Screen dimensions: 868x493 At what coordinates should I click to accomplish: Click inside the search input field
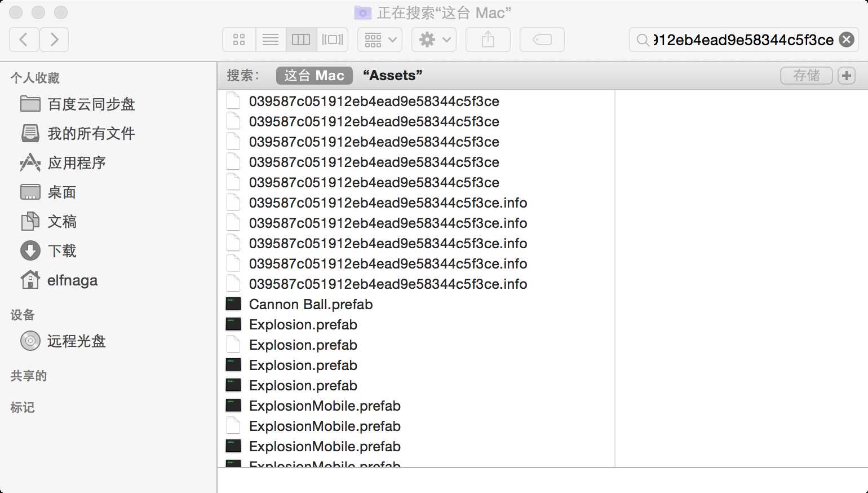tap(743, 40)
